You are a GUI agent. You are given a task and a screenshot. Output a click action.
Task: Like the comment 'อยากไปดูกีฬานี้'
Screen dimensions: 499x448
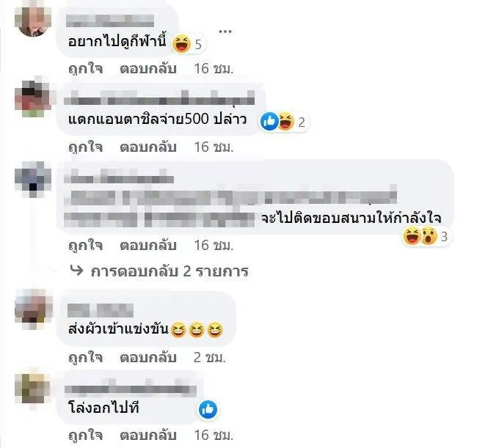click(x=85, y=68)
